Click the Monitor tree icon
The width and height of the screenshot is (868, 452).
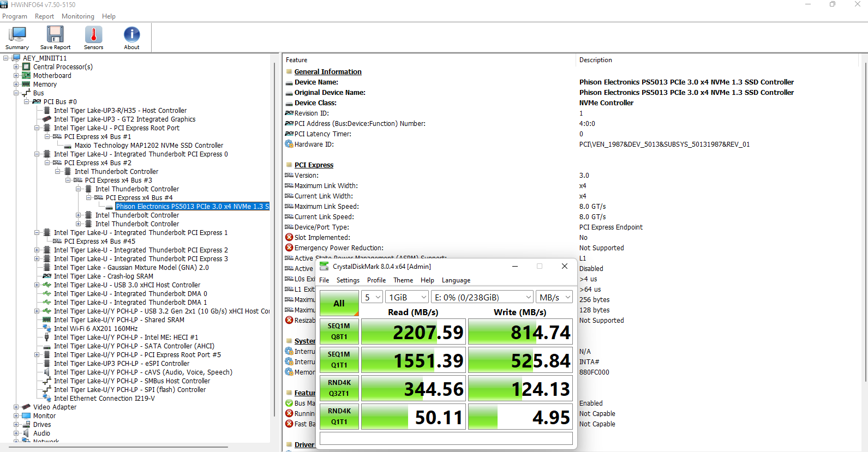[26, 416]
